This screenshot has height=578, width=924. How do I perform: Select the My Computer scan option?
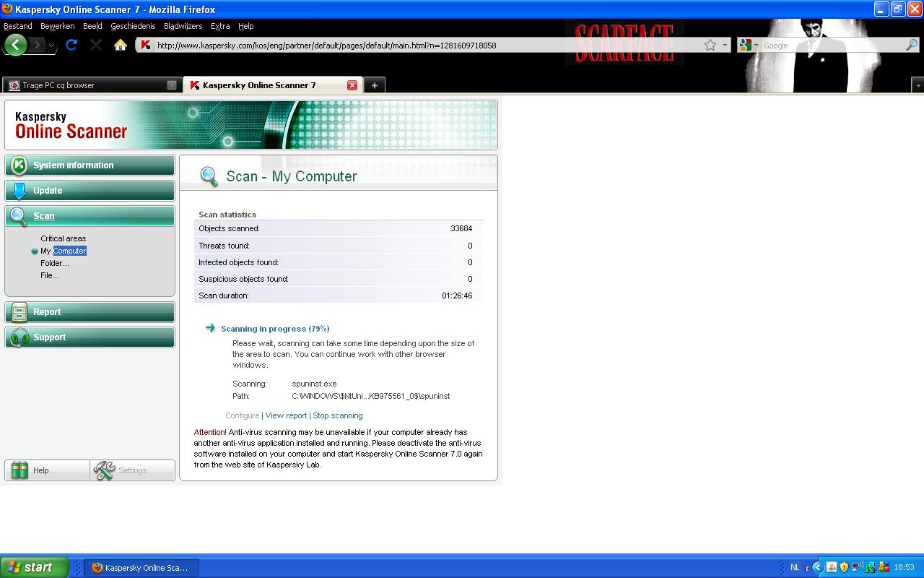pos(64,251)
